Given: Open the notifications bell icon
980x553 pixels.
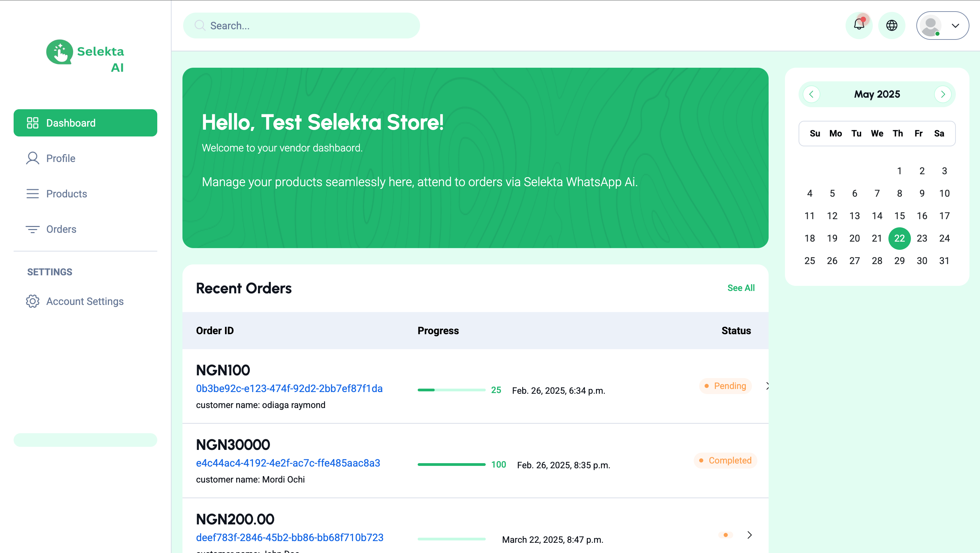Looking at the screenshot, I should [x=858, y=25].
